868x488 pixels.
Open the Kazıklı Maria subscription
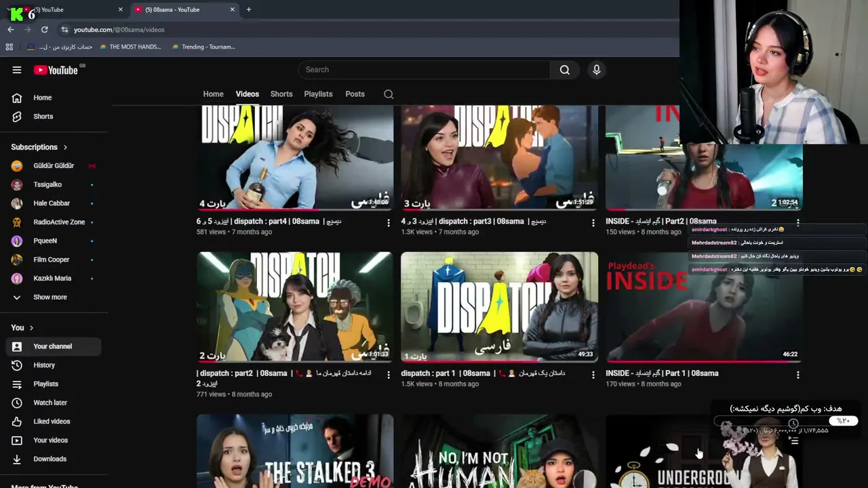coord(54,279)
